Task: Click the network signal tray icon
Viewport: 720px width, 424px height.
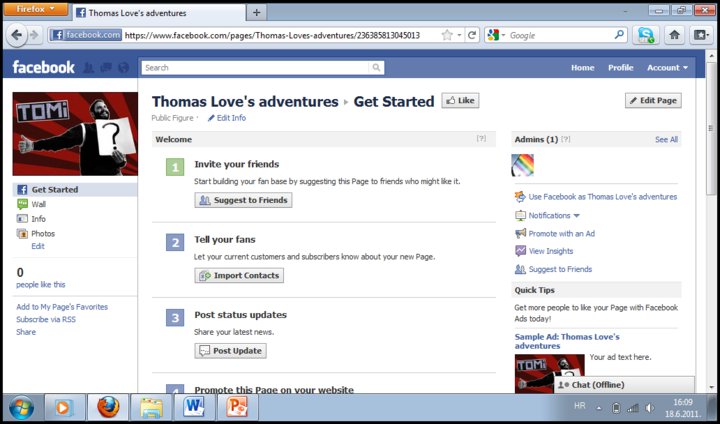Action: (633, 407)
